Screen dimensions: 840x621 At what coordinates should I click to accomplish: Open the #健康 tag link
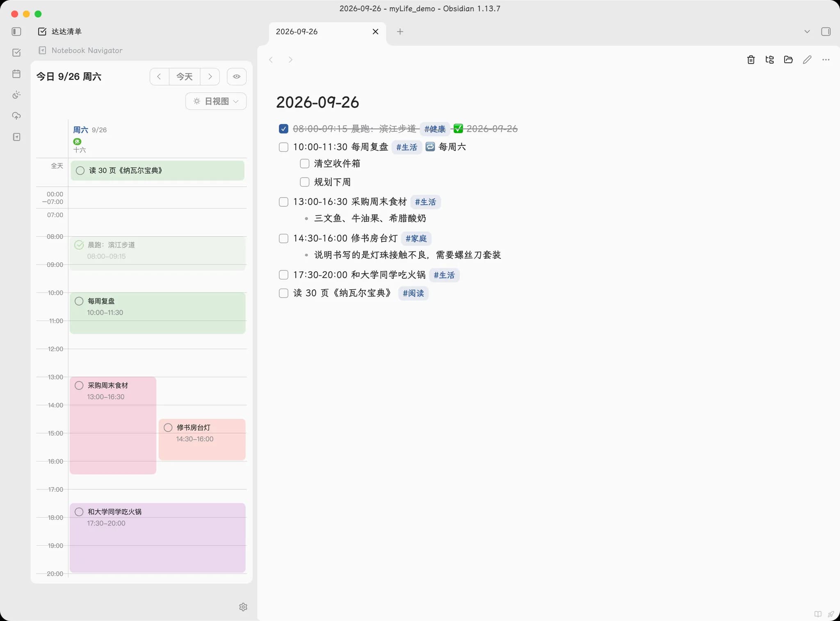click(435, 129)
